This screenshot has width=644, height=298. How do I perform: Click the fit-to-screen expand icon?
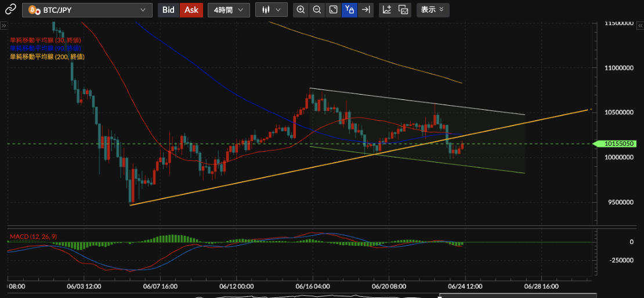(x=333, y=9)
